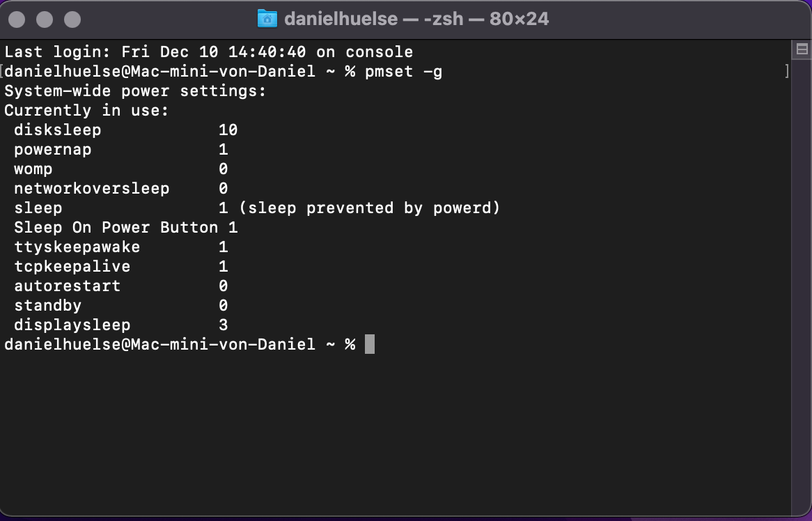Click the vertical scrollbar track on the right
The width and height of the screenshot is (812, 521).
click(802, 279)
